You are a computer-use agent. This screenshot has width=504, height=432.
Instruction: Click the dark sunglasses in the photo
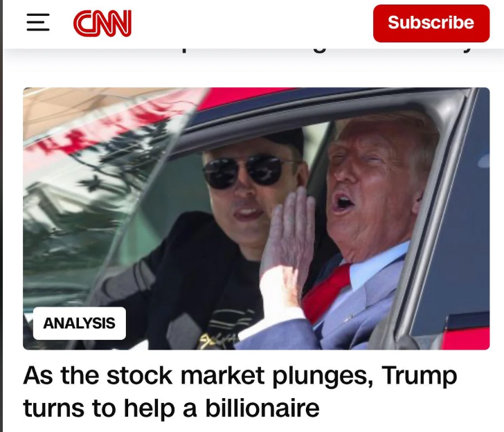248,172
